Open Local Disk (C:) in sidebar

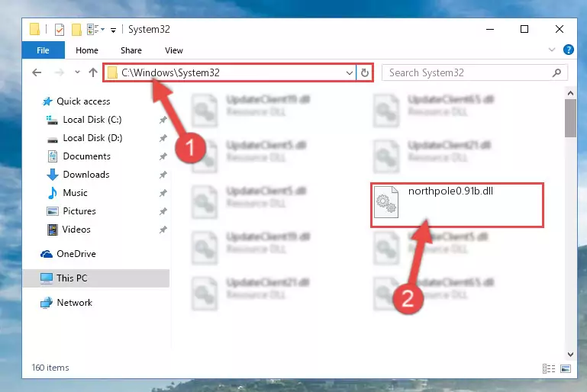click(x=92, y=120)
